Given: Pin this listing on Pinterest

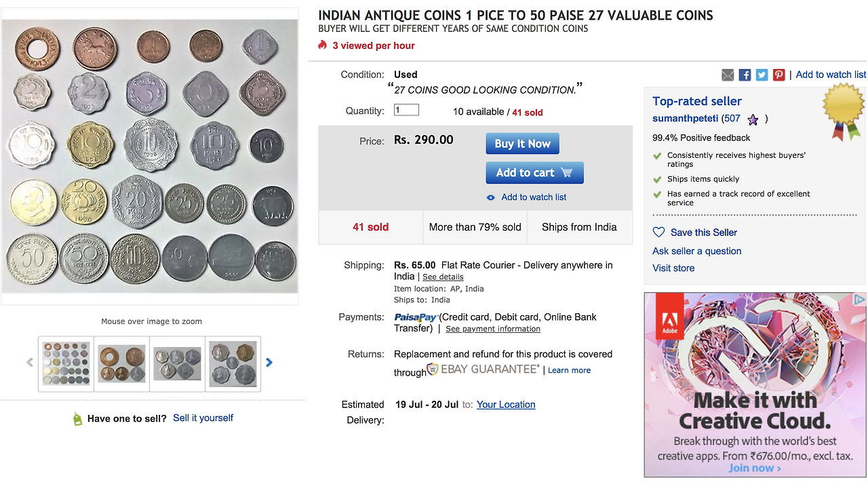Looking at the screenshot, I should (778, 75).
